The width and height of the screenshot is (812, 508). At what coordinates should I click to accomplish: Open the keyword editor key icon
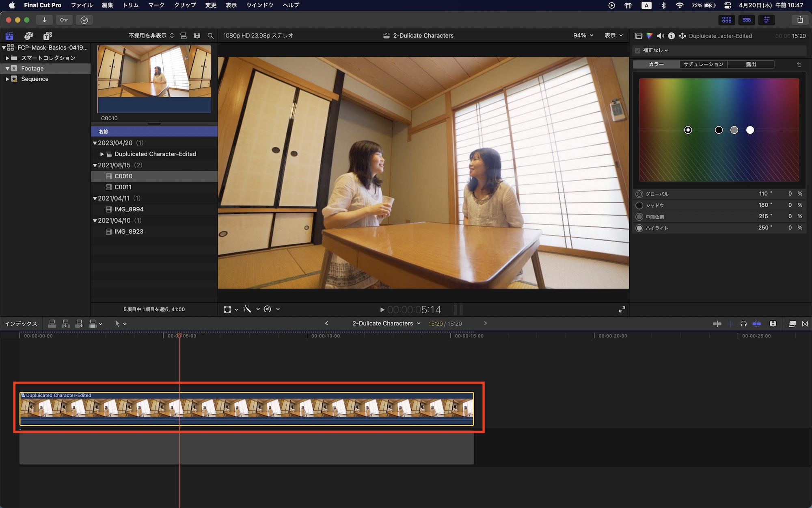(64, 20)
